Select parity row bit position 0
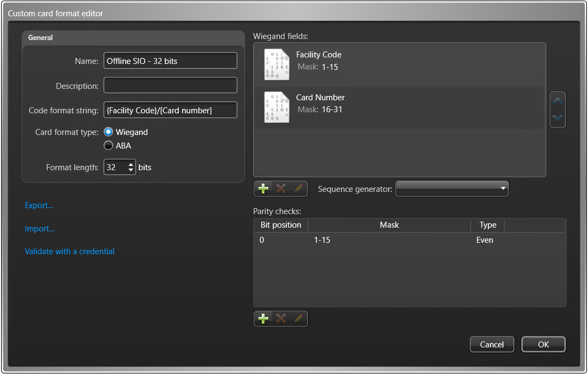588x374 pixels. (x=262, y=240)
